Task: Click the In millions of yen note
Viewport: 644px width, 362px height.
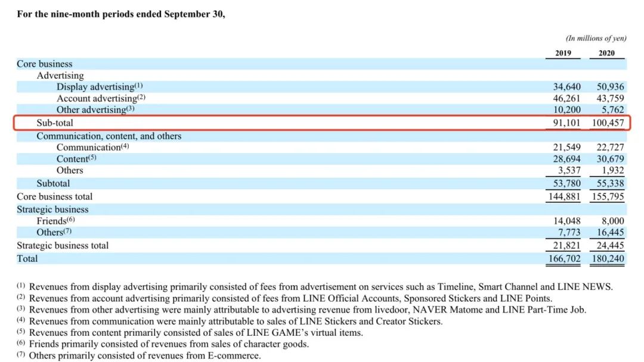Action: tap(596, 38)
